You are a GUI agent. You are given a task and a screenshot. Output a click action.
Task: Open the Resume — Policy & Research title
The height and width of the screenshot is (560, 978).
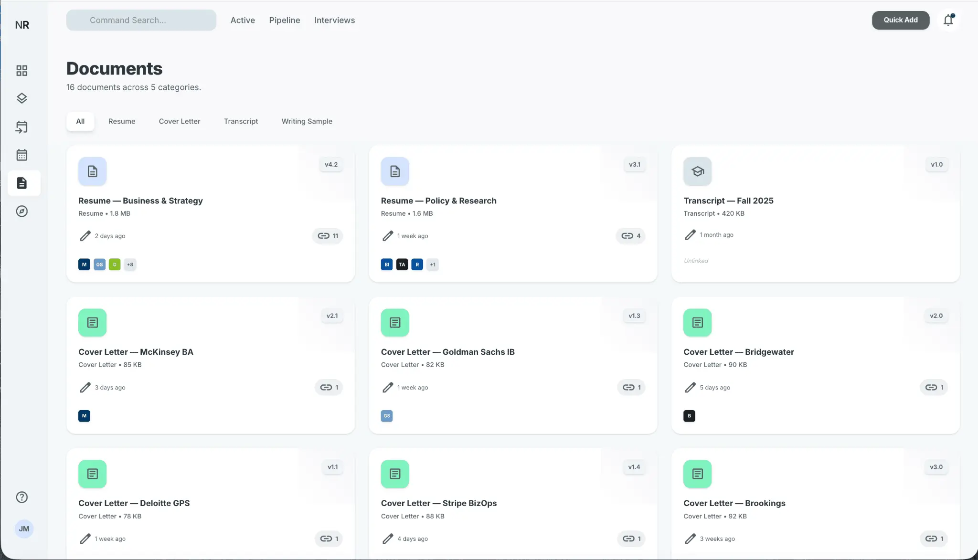click(x=438, y=201)
